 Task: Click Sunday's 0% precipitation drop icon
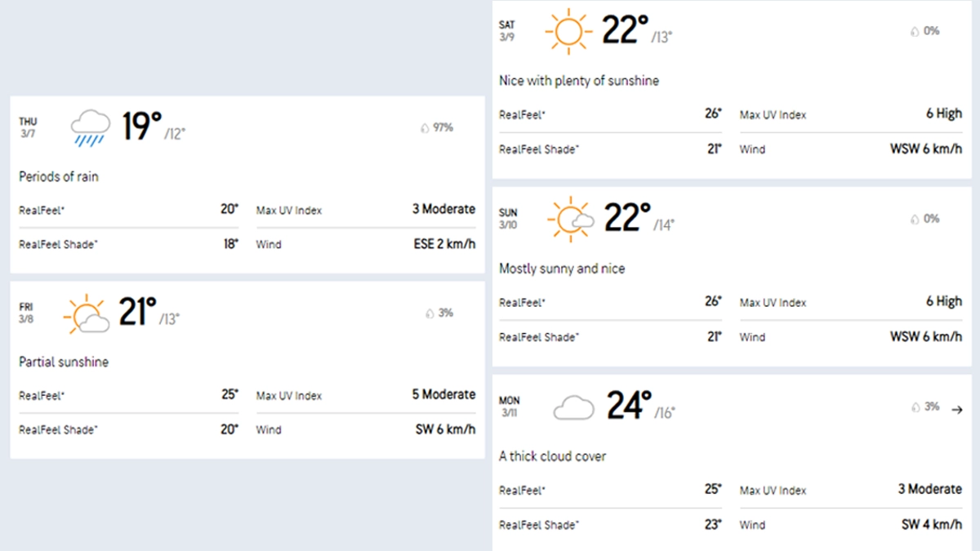point(915,220)
